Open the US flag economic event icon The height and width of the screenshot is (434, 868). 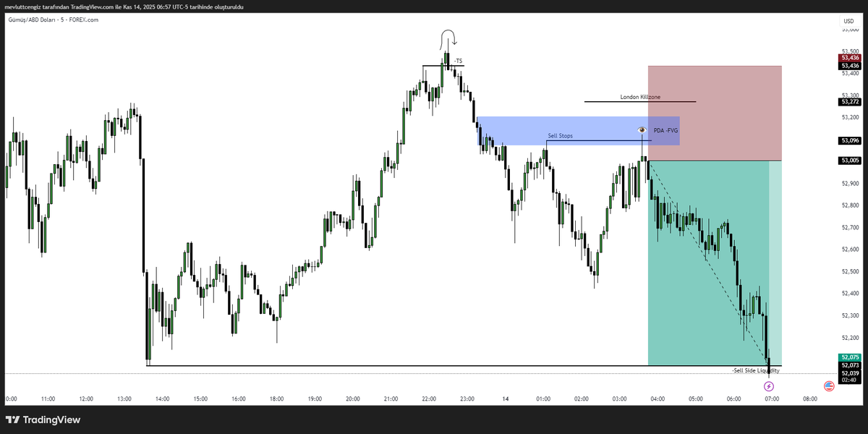coord(829,386)
